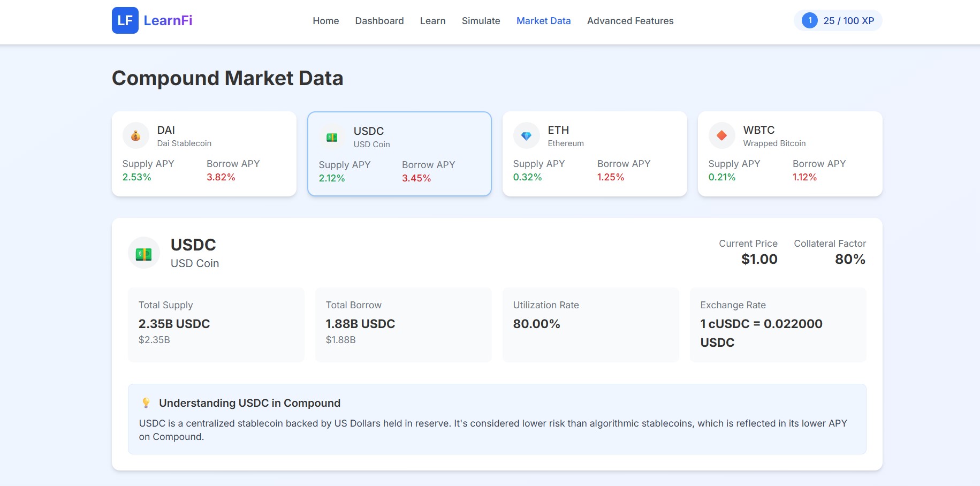
Task: Select the Wrapped Bitcoin market card
Action: [790, 154]
